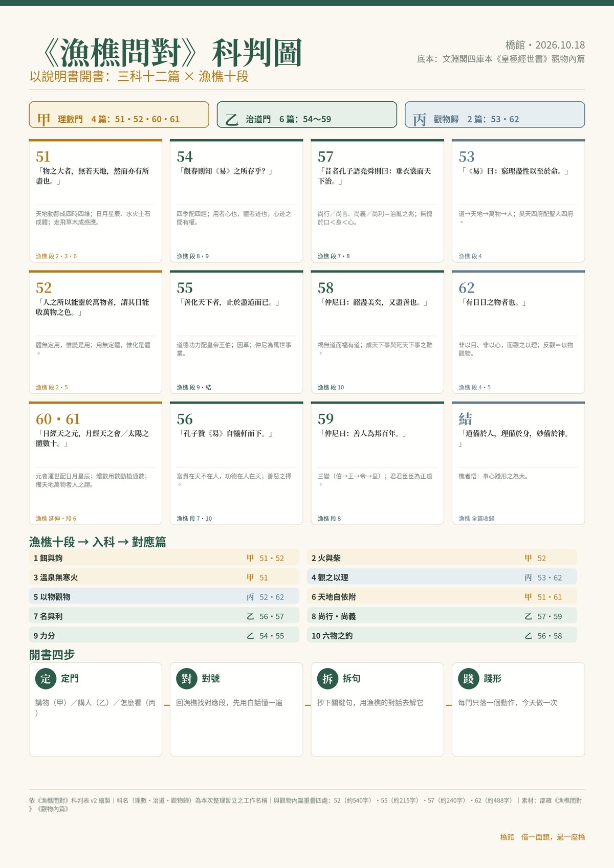The image size is (614, 868).
Task: Click row 9 力分
Action: (x=164, y=636)
